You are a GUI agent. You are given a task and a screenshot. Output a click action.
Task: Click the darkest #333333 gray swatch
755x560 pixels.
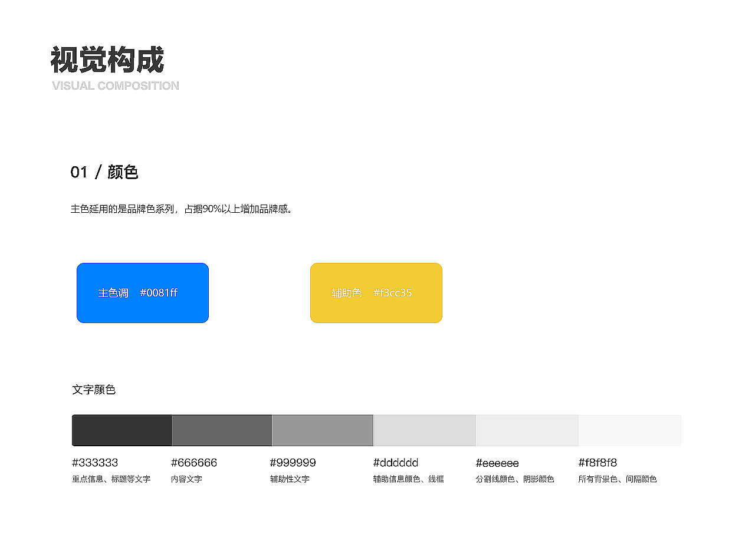(x=120, y=430)
